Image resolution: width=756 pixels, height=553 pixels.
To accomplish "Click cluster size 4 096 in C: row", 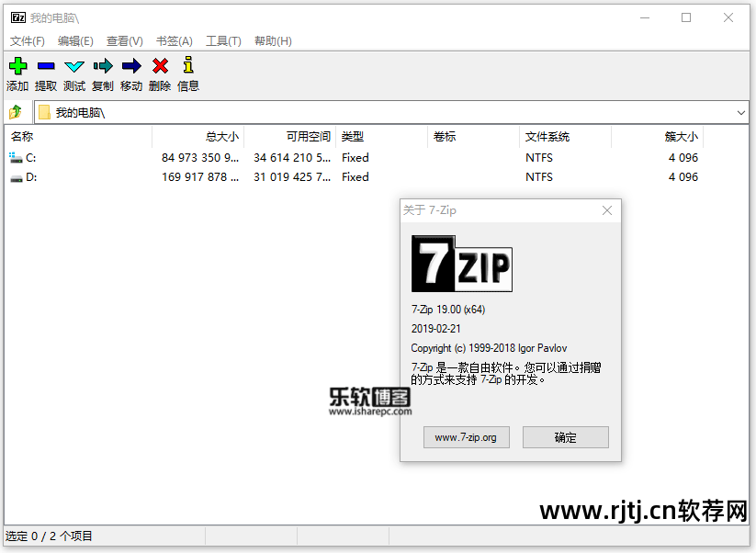I will 683,158.
